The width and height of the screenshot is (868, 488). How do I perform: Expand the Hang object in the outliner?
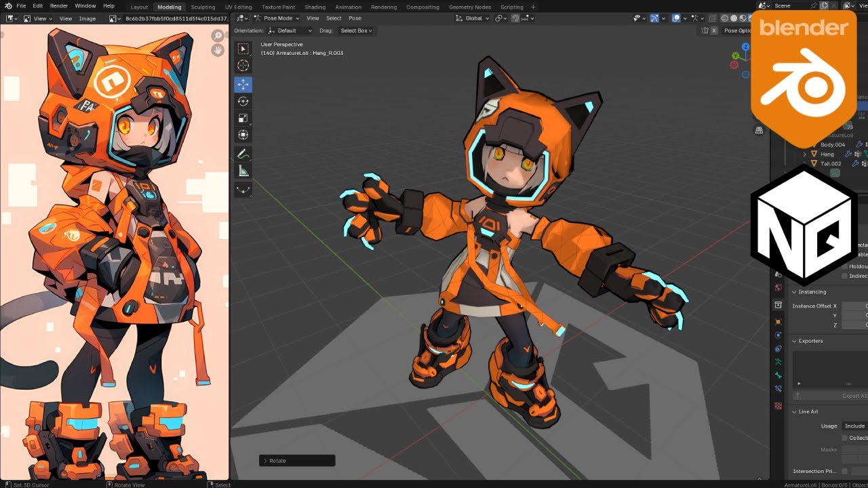coord(805,154)
